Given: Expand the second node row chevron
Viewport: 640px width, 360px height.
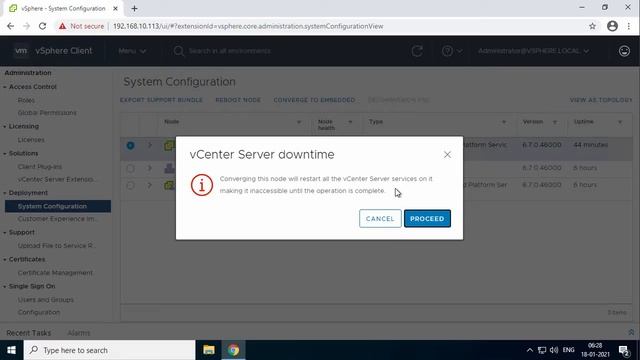Looking at the screenshot, I should pyautogui.click(x=150, y=168).
